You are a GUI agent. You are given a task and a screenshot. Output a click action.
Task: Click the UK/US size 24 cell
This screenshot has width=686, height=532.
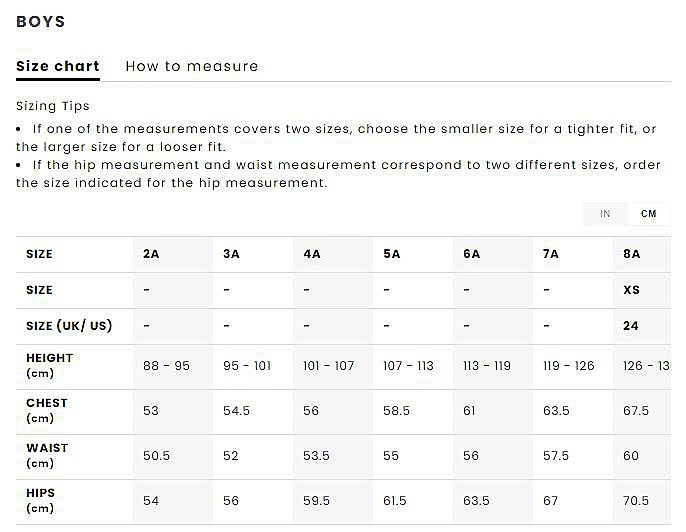point(631,327)
